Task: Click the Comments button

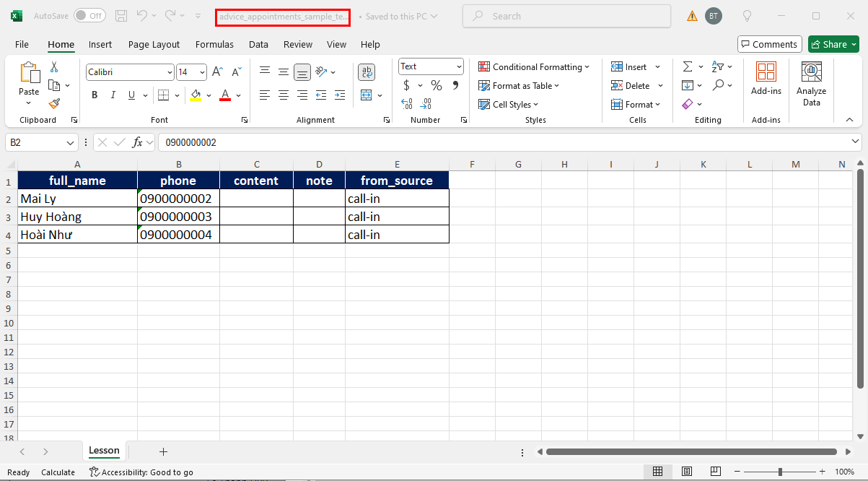Action: tap(769, 44)
